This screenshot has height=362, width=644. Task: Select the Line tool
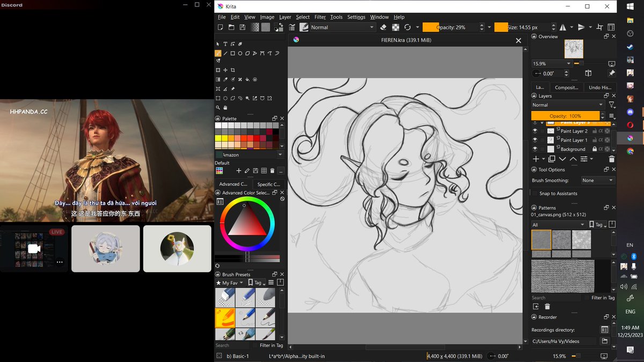pyautogui.click(x=225, y=53)
